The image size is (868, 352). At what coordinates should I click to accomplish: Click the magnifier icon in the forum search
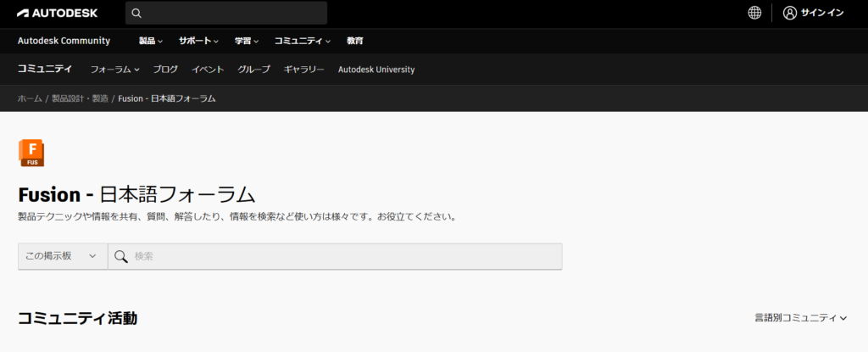click(x=121, y=256)
